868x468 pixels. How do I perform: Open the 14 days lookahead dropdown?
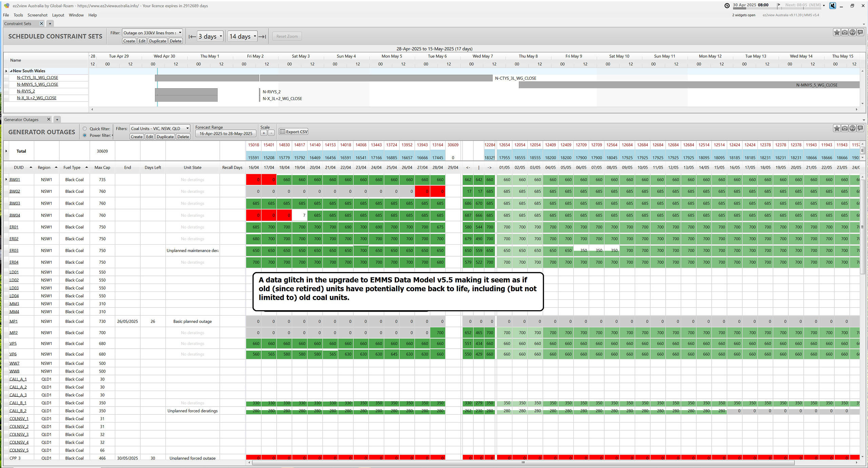click(x=242, y=36)
